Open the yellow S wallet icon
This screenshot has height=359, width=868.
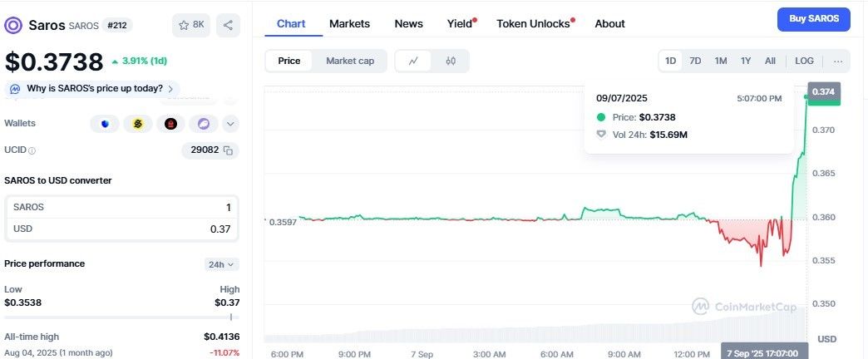[x=138, y=124]
